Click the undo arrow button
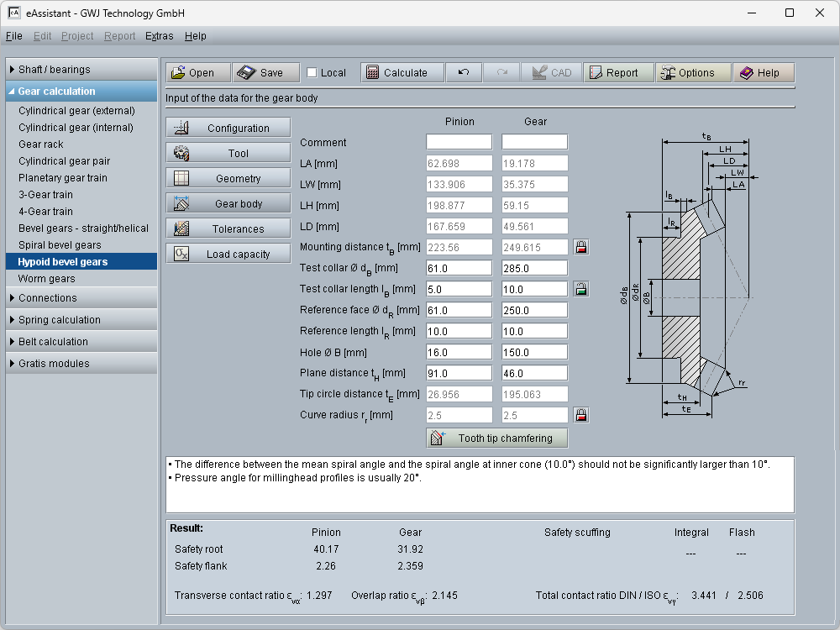Image resolution: width=840 pixels, height=630 pixels. 463,73
